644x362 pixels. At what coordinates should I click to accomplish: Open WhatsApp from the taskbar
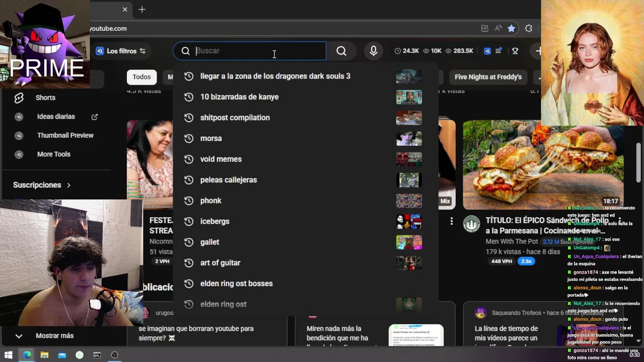(79, 355)
